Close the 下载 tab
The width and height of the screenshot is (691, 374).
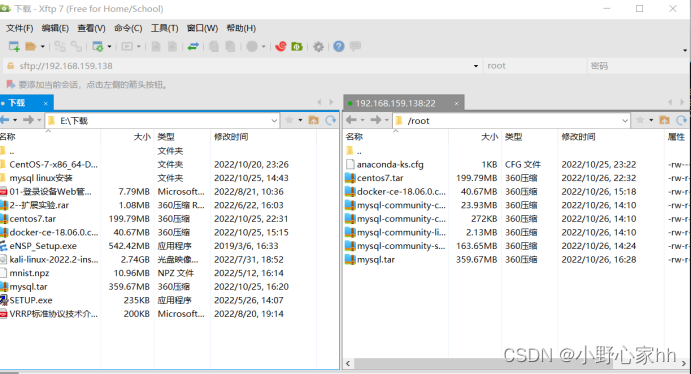[45, 103]
